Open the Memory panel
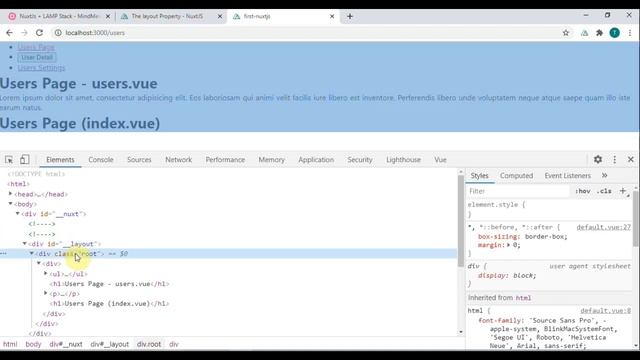 271,160
